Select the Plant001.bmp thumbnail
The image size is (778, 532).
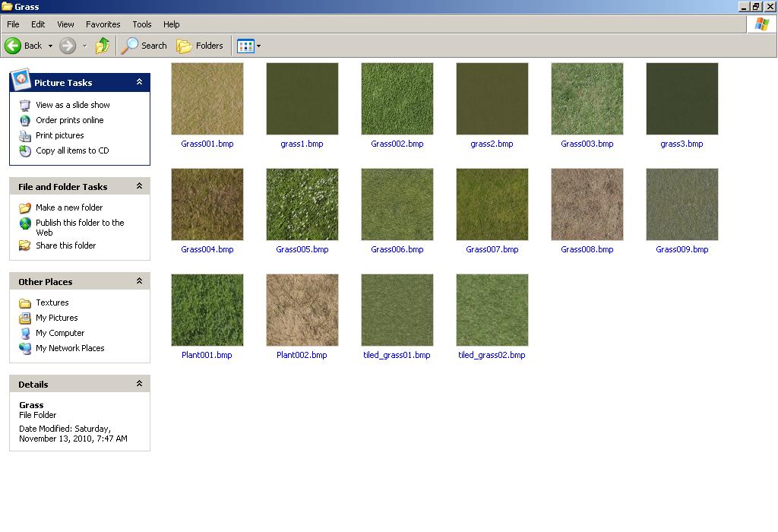207,310
